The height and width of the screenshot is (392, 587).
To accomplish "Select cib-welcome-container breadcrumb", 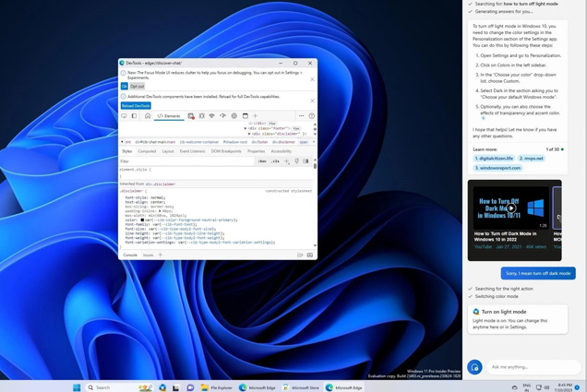I will (x=199, y=142).
